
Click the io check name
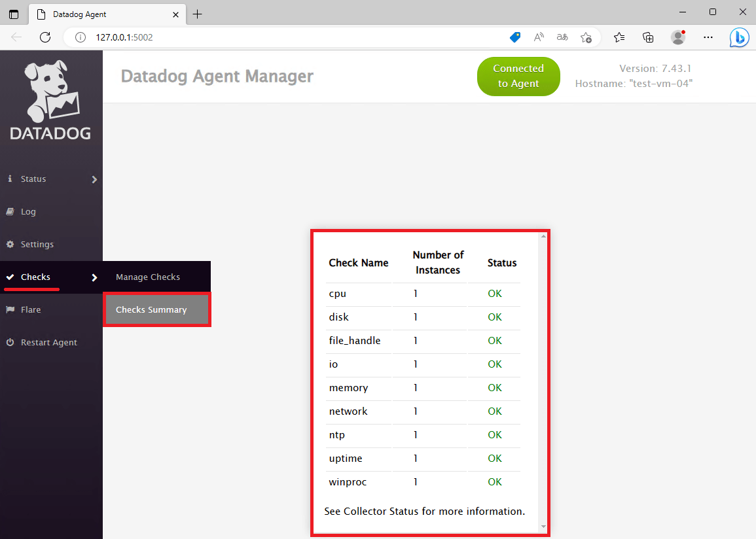(x=333, y=364)
